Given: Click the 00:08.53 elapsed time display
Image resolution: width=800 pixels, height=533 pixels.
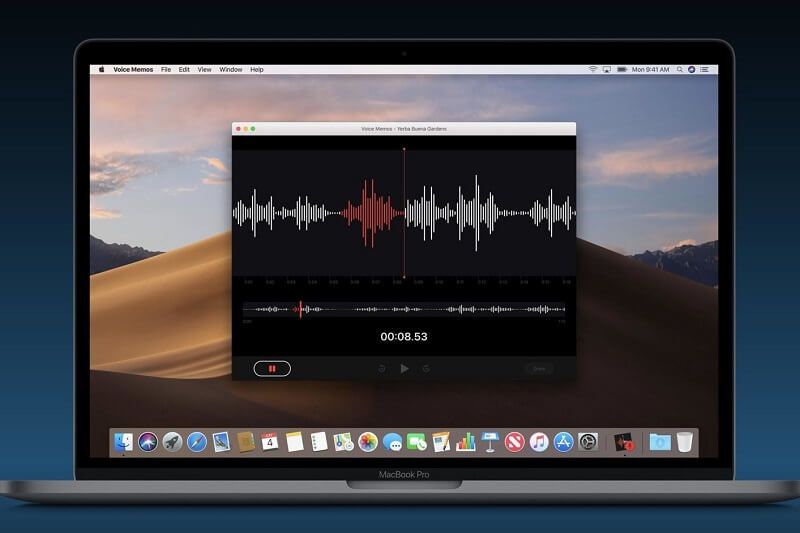Looking at the screenshot, I should [404, 337].
